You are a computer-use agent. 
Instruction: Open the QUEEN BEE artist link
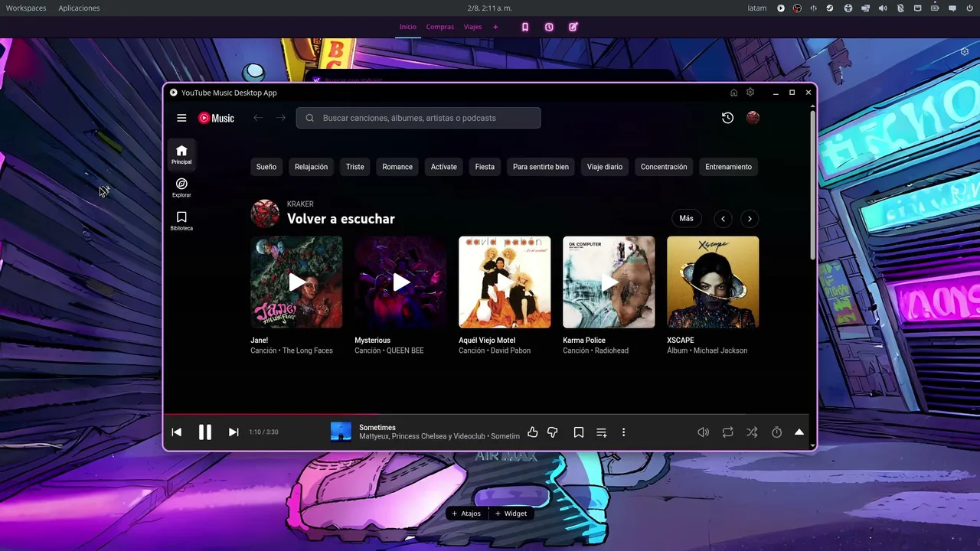pyautogui.click(x=405, y=350)
